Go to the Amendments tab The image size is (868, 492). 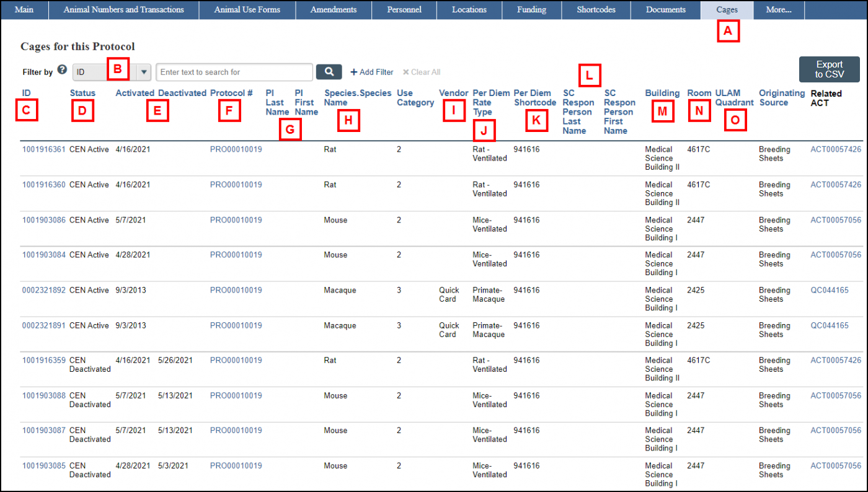click(x=334, y=10)
